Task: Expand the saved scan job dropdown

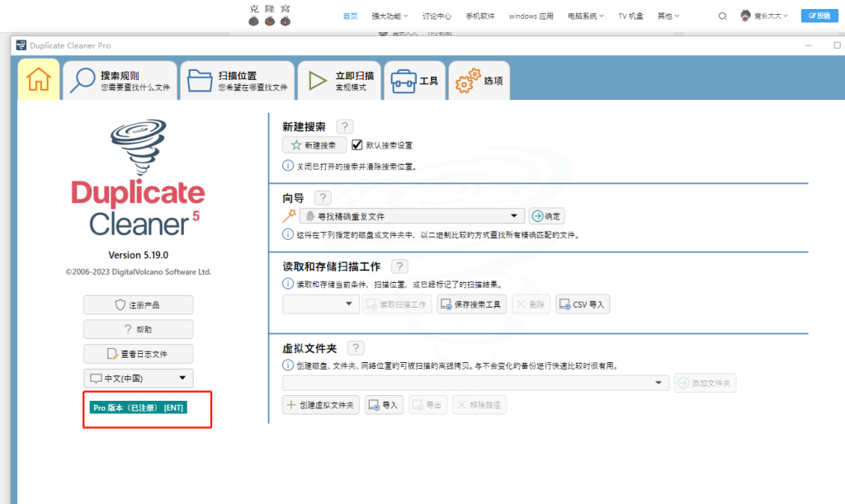Action: (319, 304)
